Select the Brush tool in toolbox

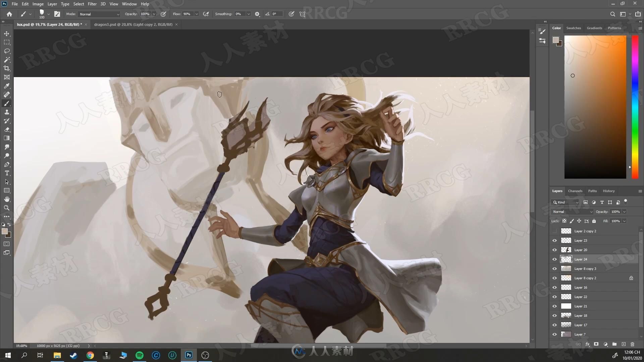[x=7, y=103]
